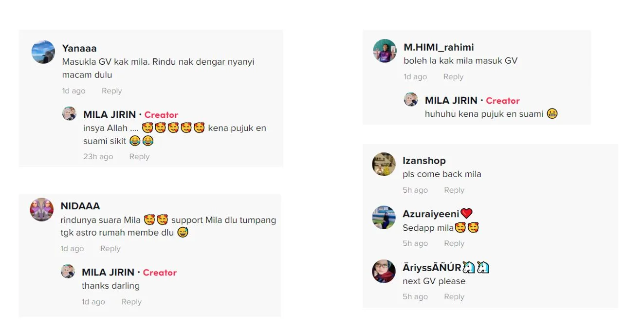Reply to 'next GV please' comment
Viewport: 644px width, 330px height.
tap(454, 297)
